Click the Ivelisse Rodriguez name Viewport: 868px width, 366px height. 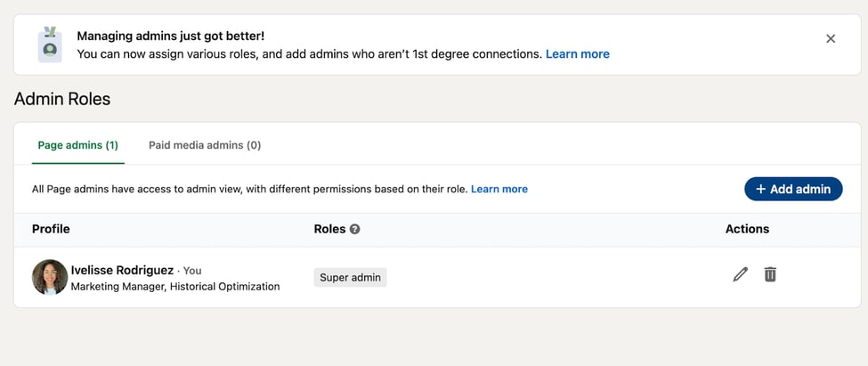click(x=122, y=270)
